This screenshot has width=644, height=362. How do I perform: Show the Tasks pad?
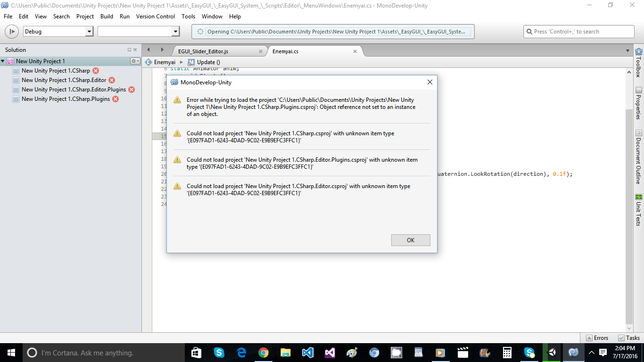point(629,338)
